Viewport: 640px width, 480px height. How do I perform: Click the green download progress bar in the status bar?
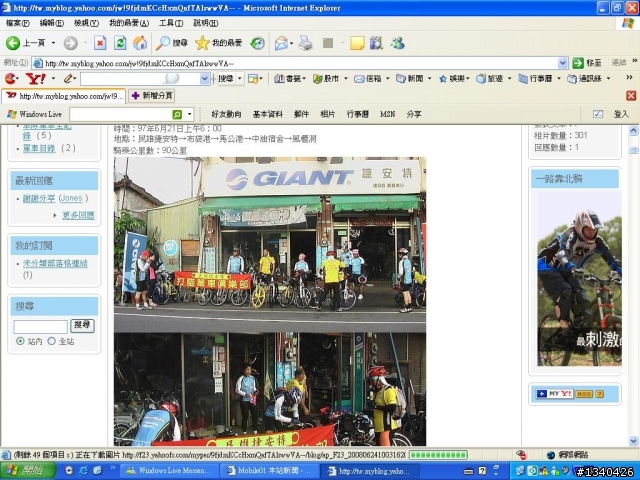(x=438, y=455)
